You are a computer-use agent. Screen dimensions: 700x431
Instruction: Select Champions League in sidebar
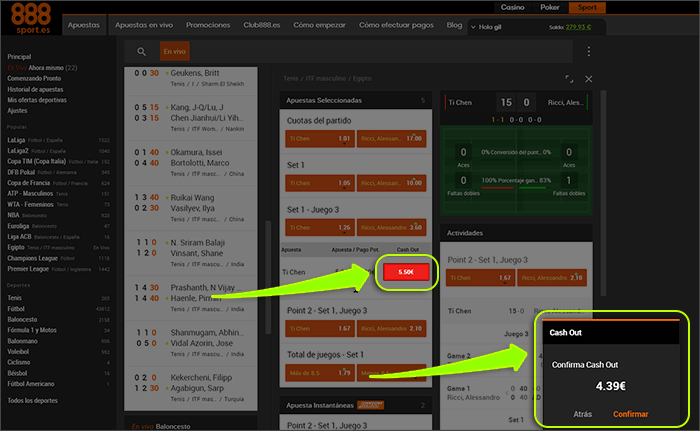point(58,258)
